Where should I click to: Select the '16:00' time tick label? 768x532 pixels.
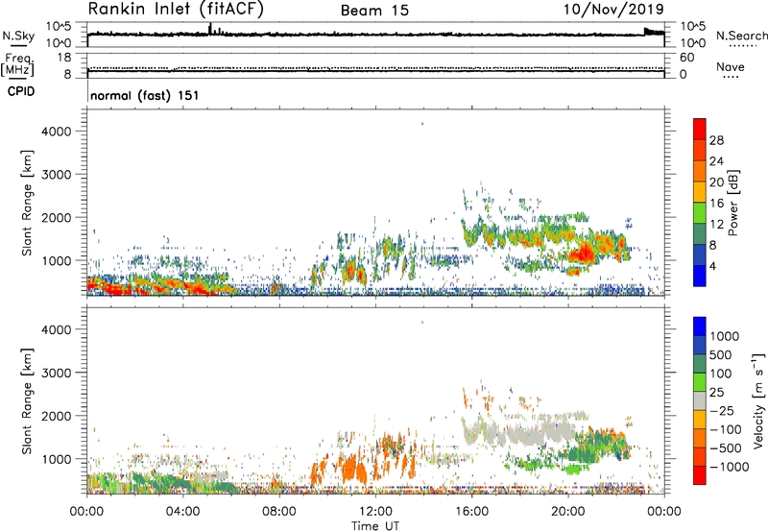coord(471,512)
